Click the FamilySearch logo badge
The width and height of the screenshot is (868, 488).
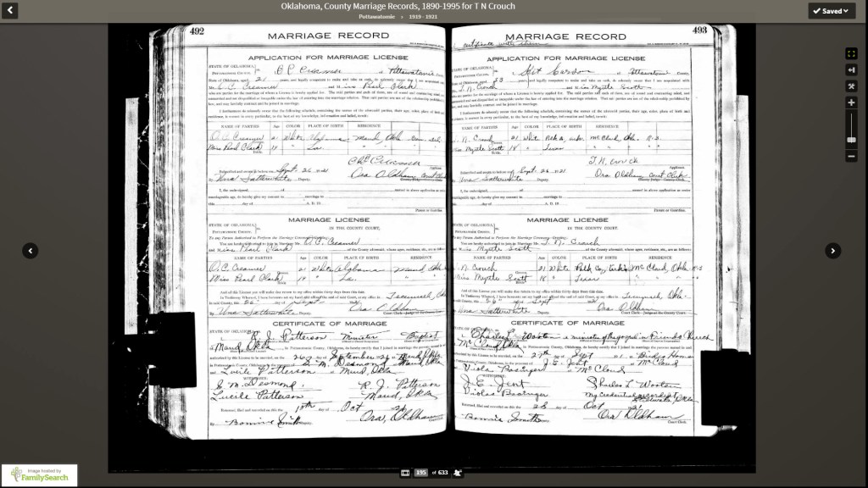[39, 475]
